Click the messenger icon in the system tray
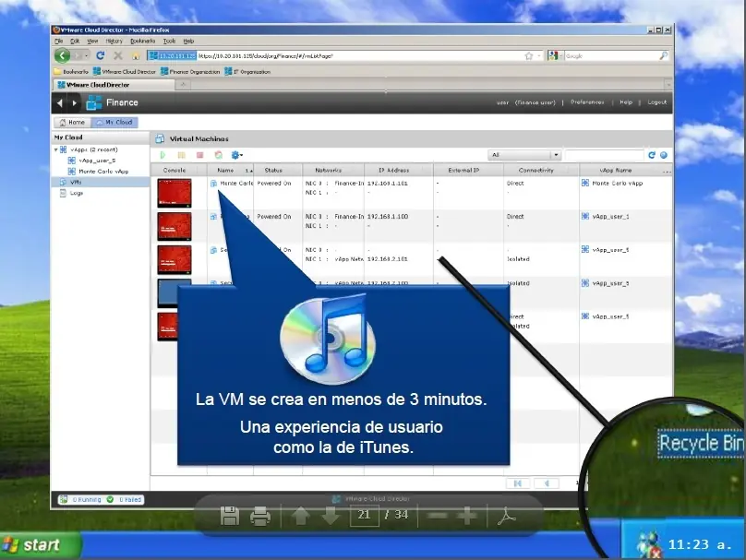Image resolution: width=746 pixels, height=560 pixels. tap(648, 545)
